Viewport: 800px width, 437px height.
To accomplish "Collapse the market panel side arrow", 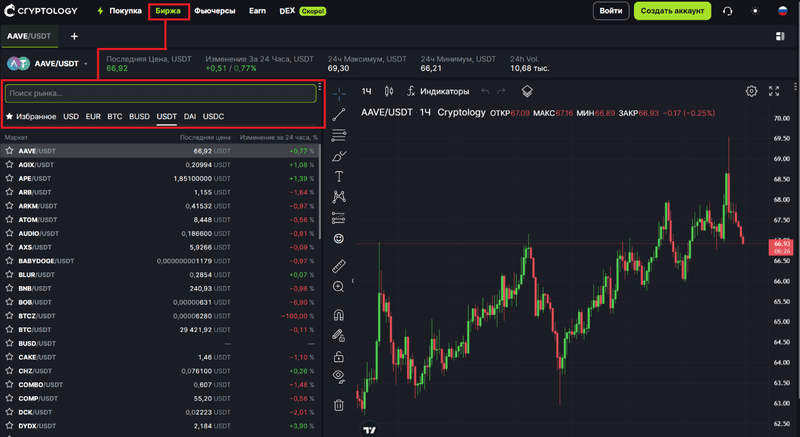I will [x=353, y=280].
